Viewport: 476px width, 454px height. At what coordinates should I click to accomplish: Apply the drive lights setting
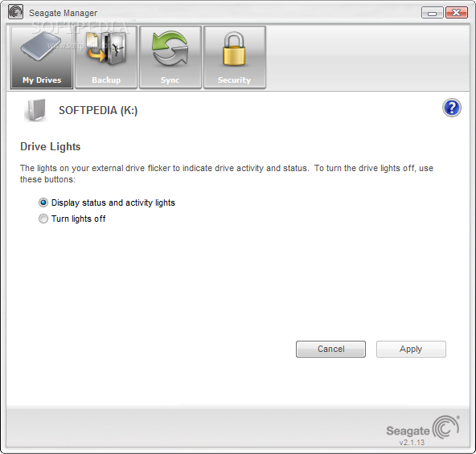[x=411, y=349]
